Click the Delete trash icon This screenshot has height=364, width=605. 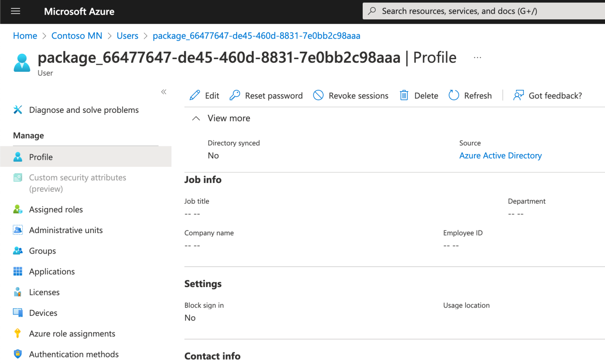pos(403,95)
